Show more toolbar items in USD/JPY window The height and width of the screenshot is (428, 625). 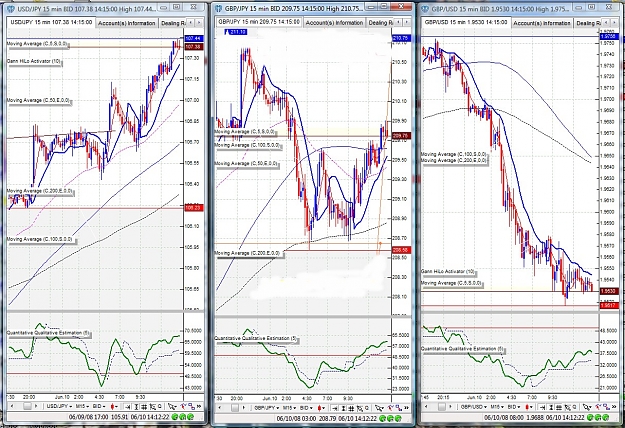pos(199,406)
